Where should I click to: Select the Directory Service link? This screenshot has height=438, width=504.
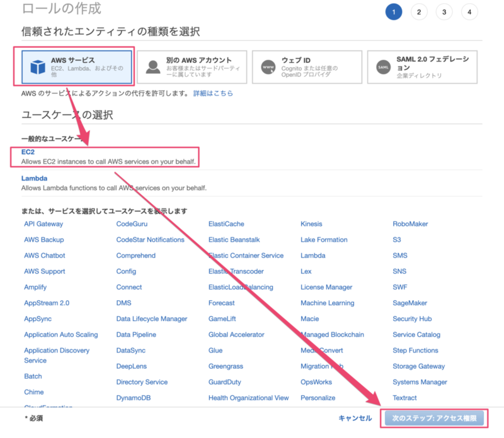pyautogui.click(x=142, y=382)
